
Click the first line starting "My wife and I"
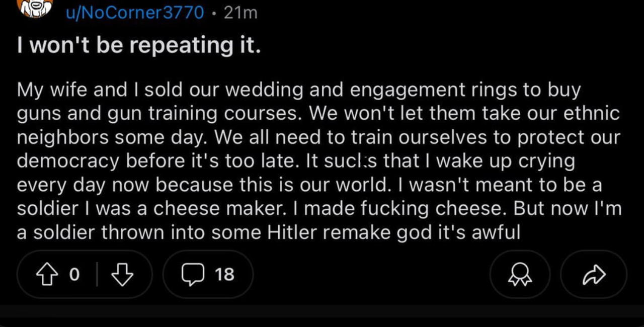coord(299,90)
